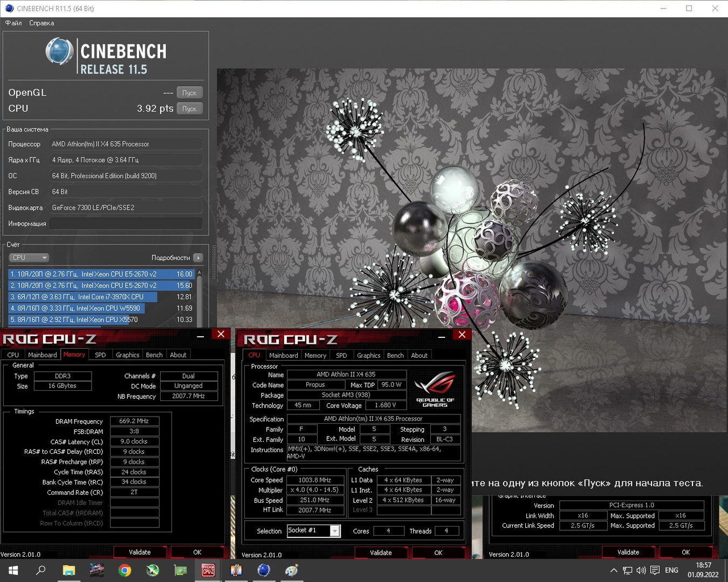Open the Файл menu
728x582 pixels.
click(13, 23)
